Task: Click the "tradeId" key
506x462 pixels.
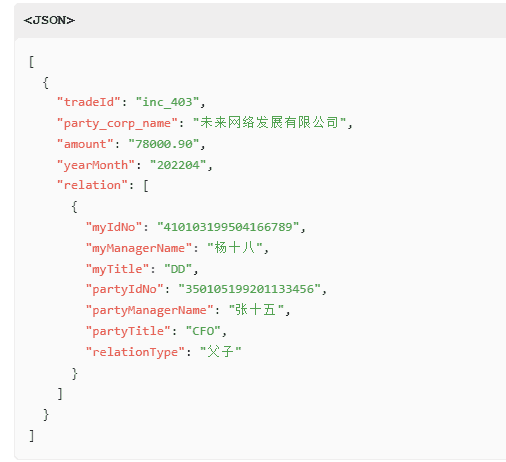Action: pyautogui.click(x=88, y=102)
